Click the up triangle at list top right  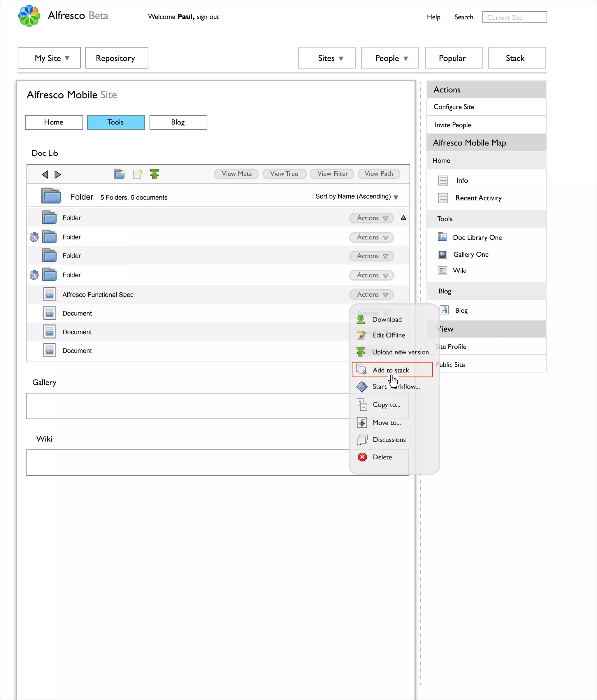pyautogui.click(x=403, y=218)
